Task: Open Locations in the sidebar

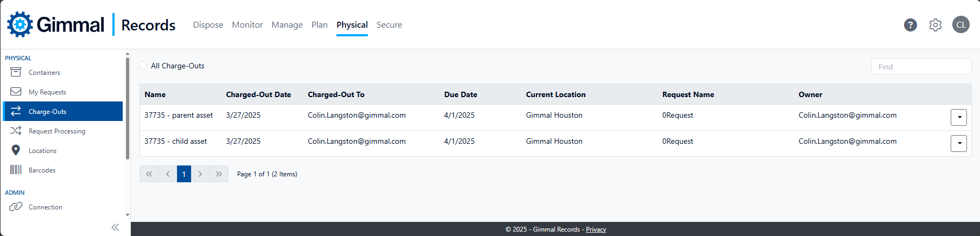Action: pos(63,150)
